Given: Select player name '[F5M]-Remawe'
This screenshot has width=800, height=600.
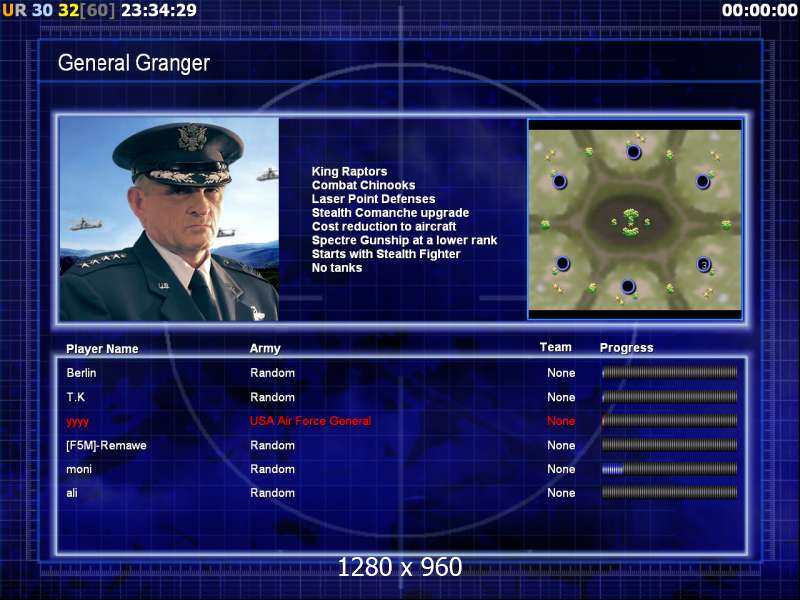Looking at the screenshot, I should click(x=106, y=445).
